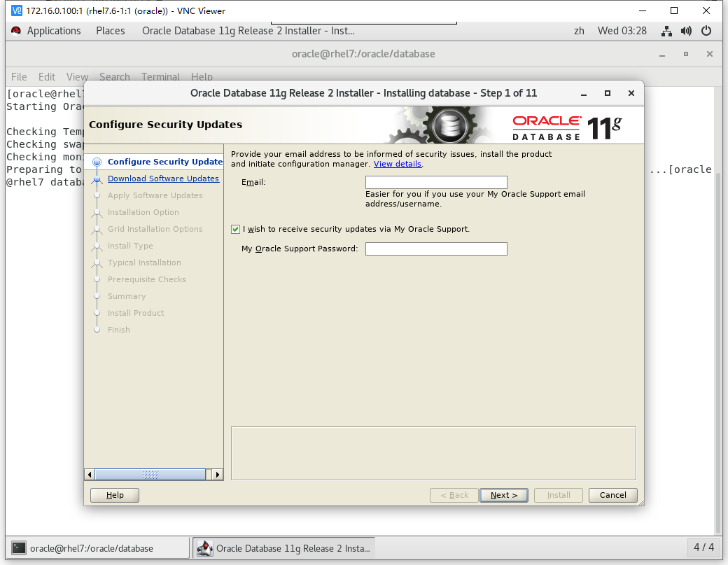The height and width of the screenshot is (565, 728).
Task: Click the terminal window vertical scrollbar
Action: coord(719,353)
